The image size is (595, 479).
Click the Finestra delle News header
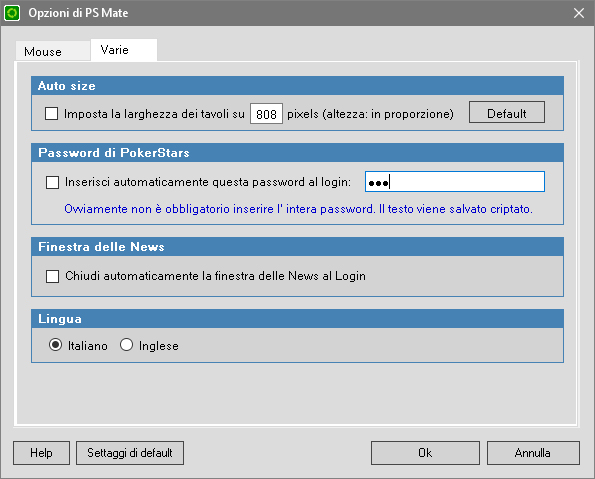297,247
